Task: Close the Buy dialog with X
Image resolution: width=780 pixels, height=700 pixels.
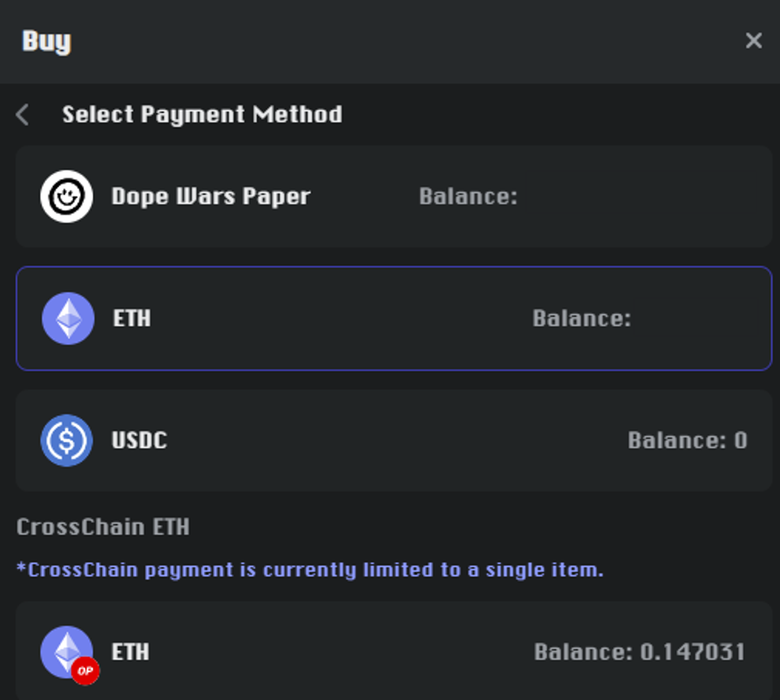Action: 753,41
